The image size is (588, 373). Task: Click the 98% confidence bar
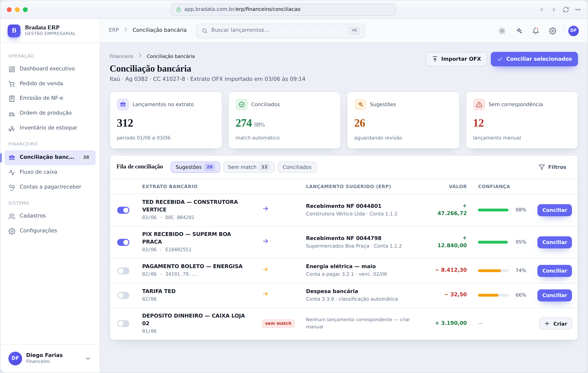[x=493, y=210]
